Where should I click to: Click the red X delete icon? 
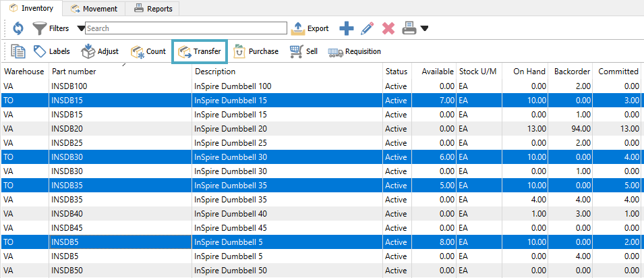tap(388, 28)
